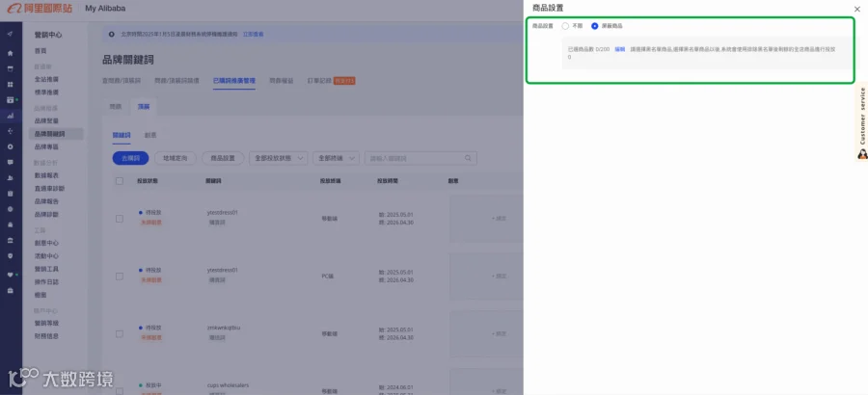Open the chat bubble icon in sidebar

click(10, 162)
